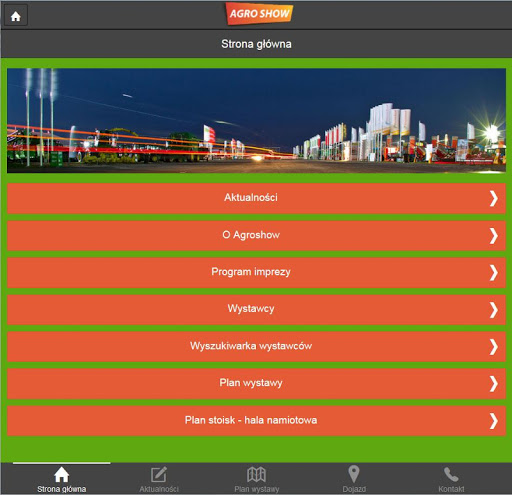This screenshot has height=495, width=512.
Task: Open Program imprezy section
Action: (x=256, y=273)
